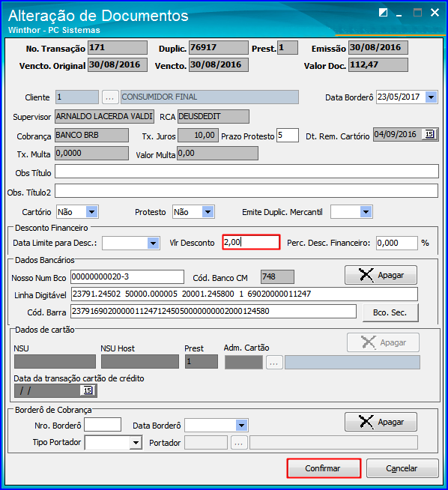This screenshot has width=448, height=490.
Task: Open calendar icon for card transaction date
Action: (x=88, y=390)
